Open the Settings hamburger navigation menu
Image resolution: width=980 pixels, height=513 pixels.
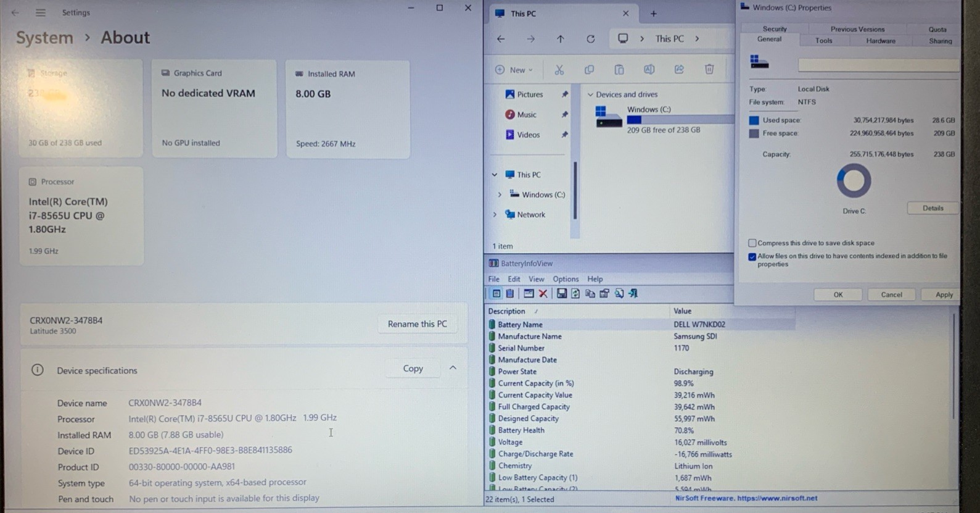[40, 12]
